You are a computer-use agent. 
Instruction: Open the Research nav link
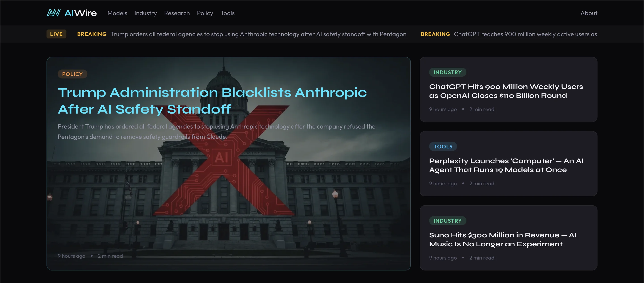177,13
